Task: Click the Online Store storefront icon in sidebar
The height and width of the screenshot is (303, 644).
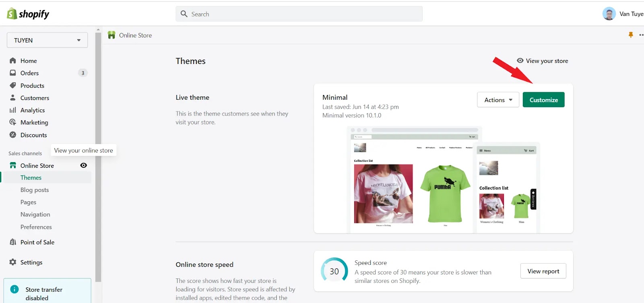Action: tap(13, 165)
